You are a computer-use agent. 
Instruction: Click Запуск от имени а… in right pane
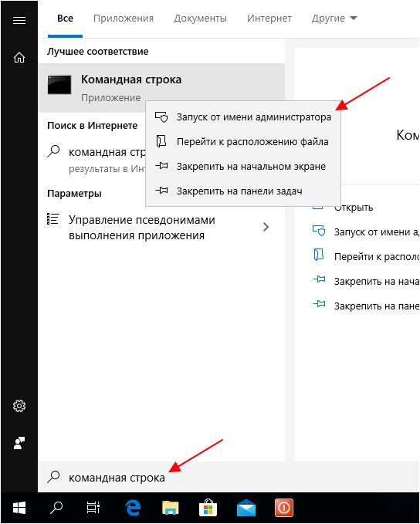pyautogui.click(x=377, y=232)
